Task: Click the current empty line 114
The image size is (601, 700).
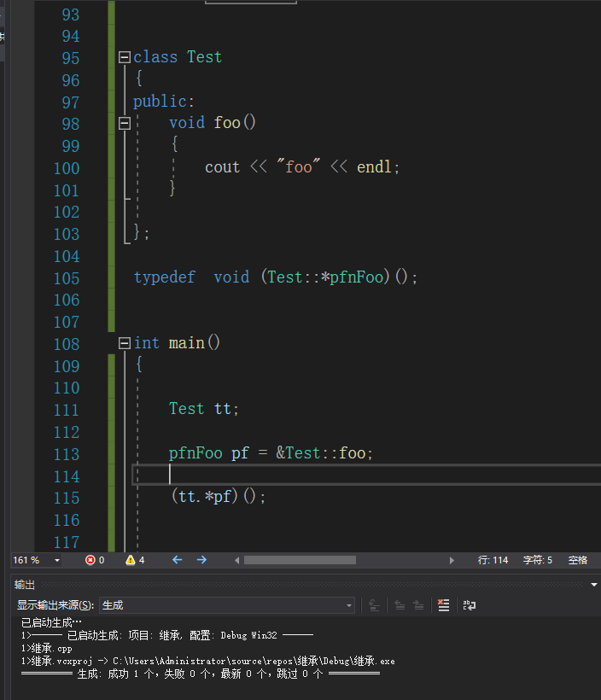Action: (366, 475)
